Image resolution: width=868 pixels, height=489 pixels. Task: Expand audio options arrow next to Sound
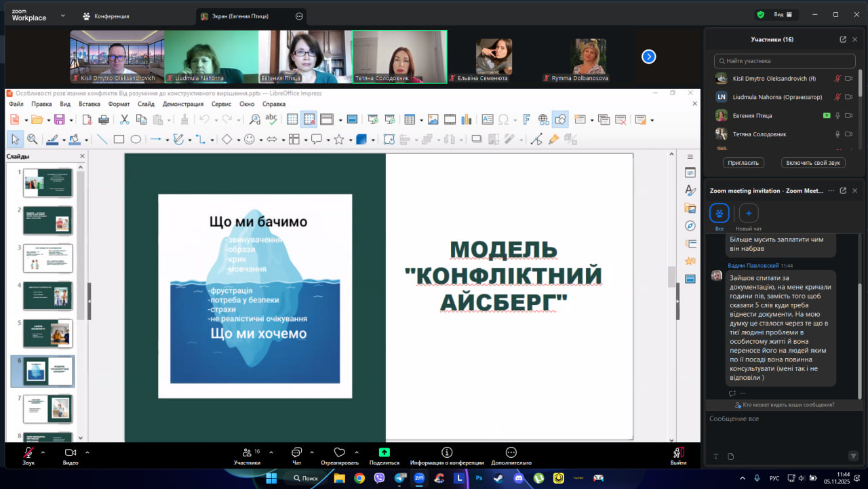point(43,452)
